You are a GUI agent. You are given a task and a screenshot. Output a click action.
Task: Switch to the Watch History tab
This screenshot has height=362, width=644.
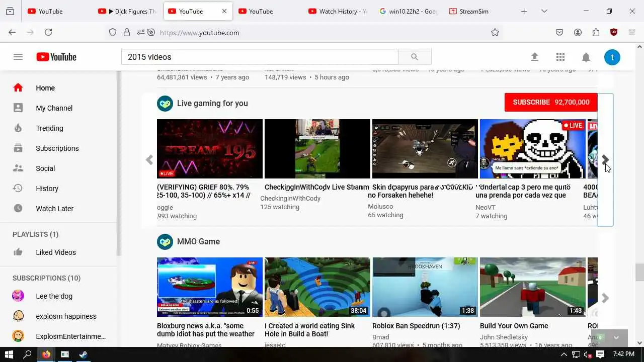(338, 11)
